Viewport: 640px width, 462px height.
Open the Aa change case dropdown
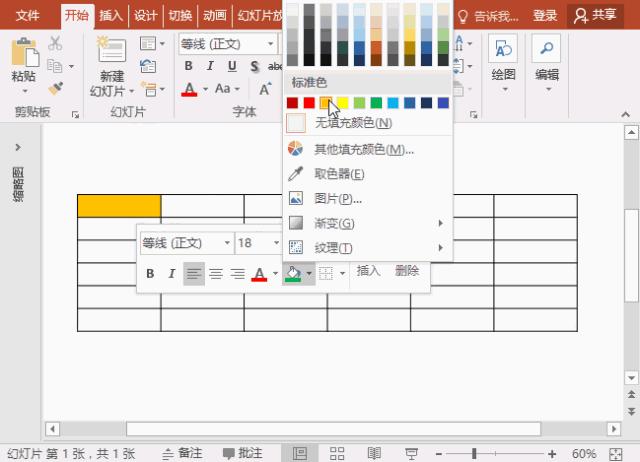pos(227,89)
